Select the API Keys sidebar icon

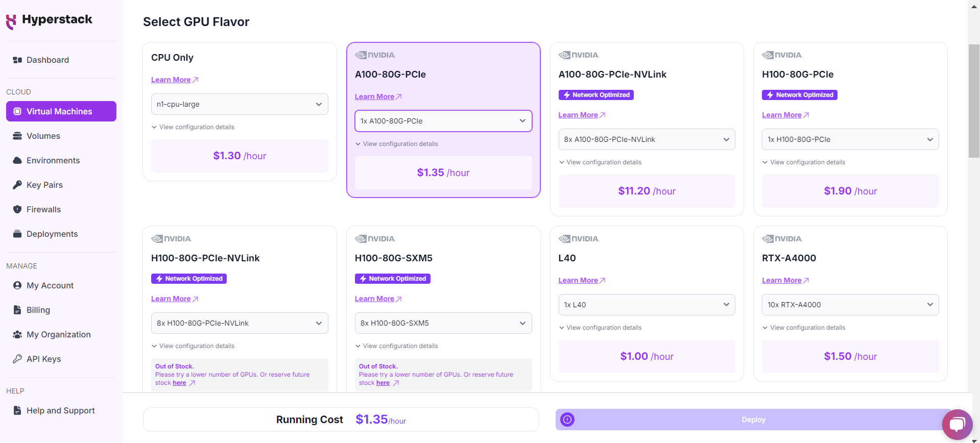coord(17,359)
